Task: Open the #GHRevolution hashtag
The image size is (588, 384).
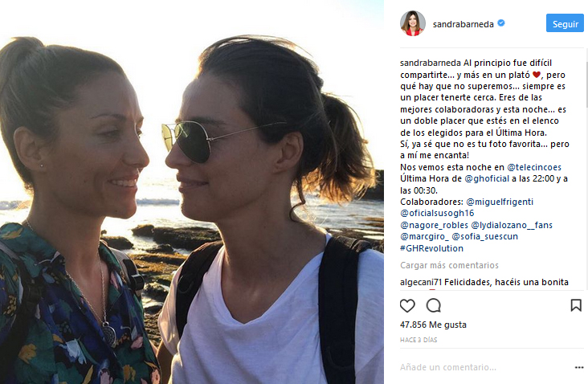Action: (431, 248)
